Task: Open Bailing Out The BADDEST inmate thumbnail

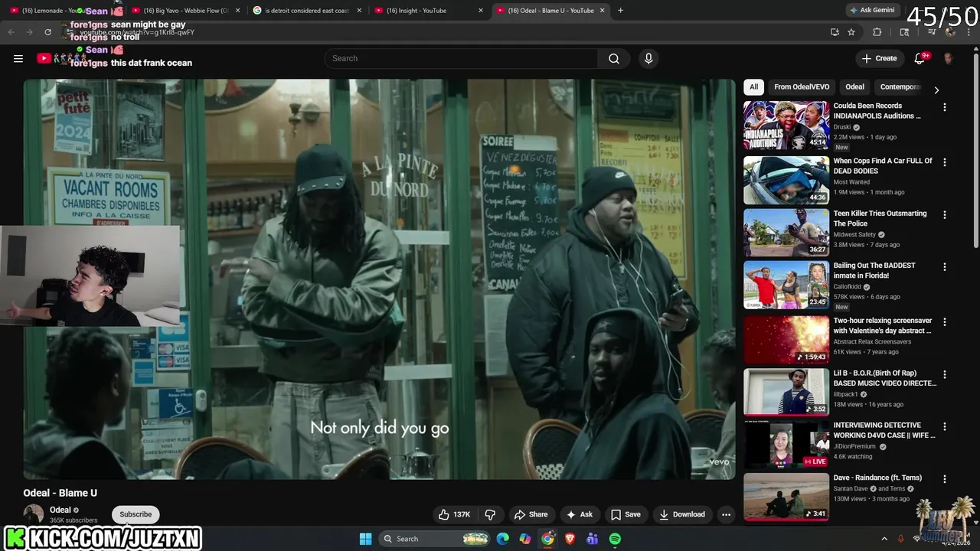Action: click(x=786, y=285)
